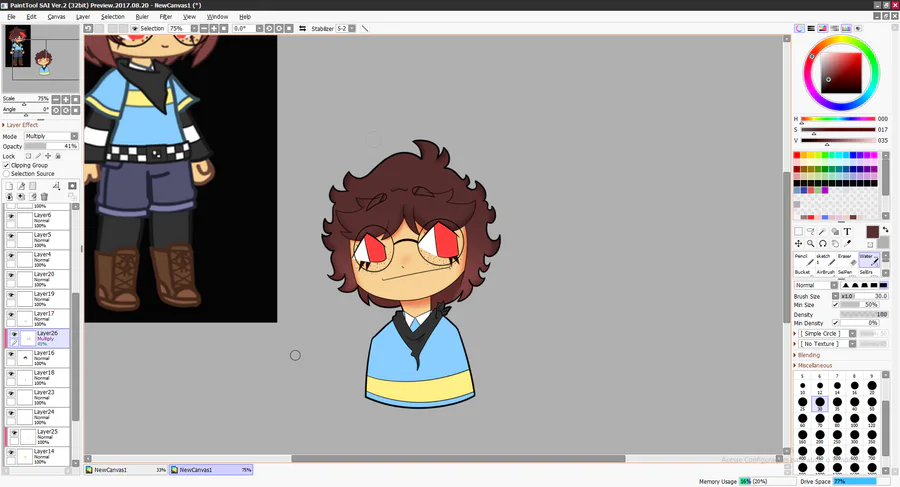This screenshot has height=487, width=900.
Task: Click the straight line drawing mode icon
Action: [x=364, y=28]
